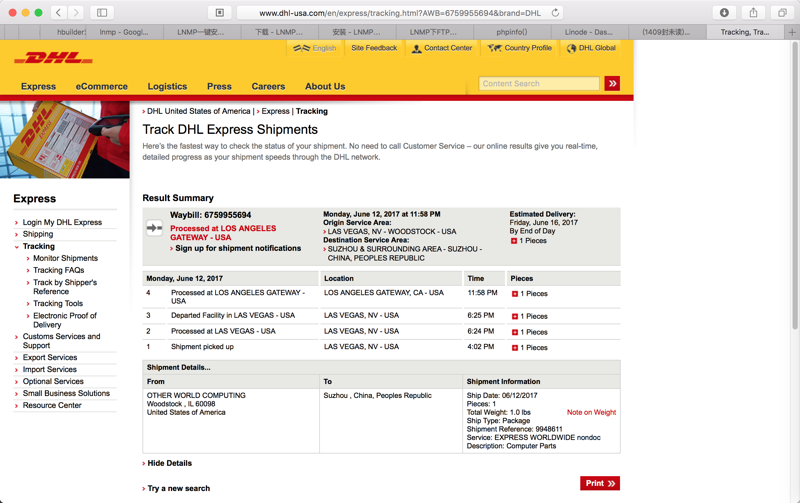800x503 pixels.
Task: Open Shipping in the sidebar
Action: click(38, 234)
